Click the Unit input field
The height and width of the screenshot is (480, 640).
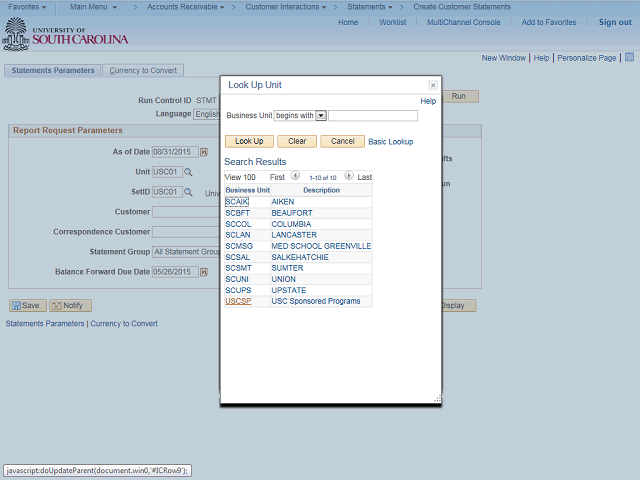point(167,172)
